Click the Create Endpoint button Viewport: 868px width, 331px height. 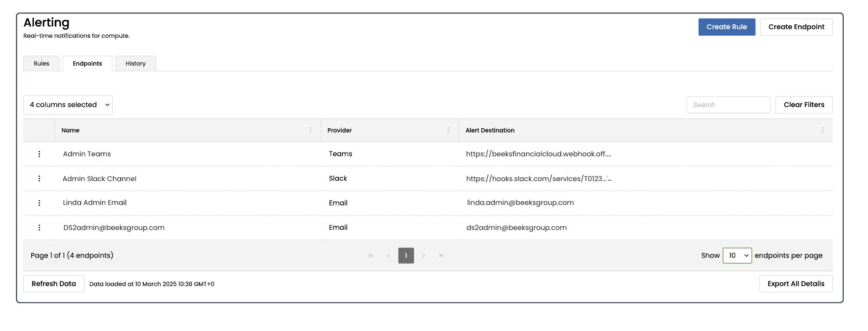[x=796, y=27]
